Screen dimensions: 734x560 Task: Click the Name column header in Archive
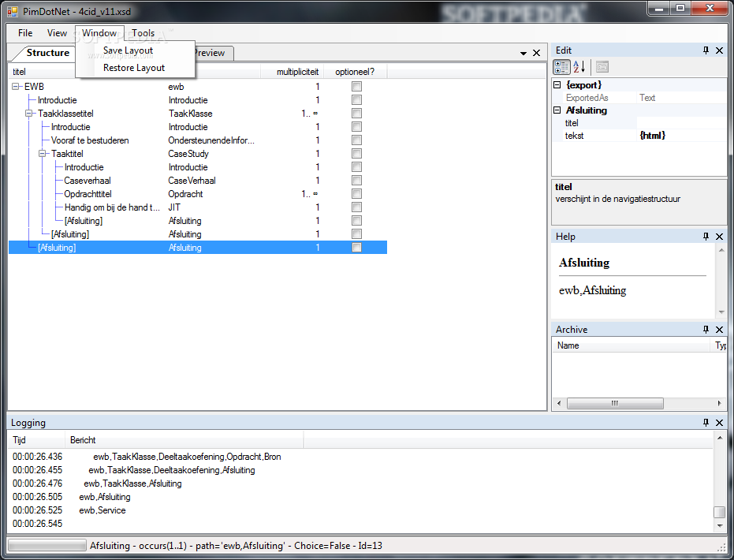632,345
